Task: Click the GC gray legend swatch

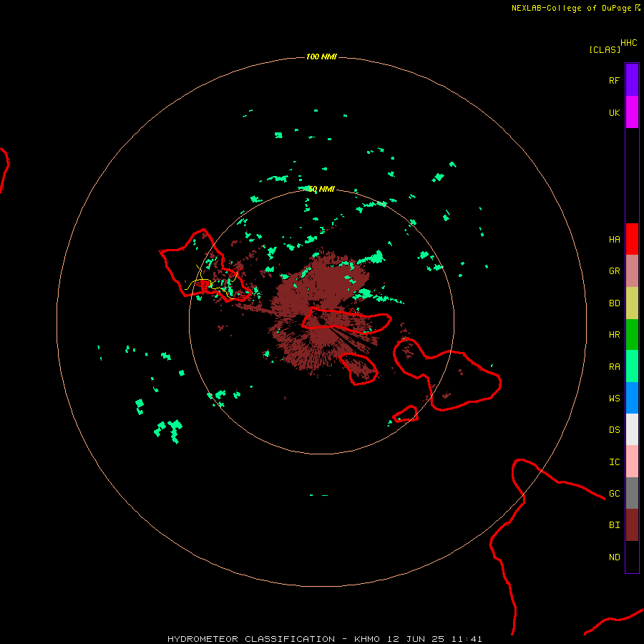Action: 632,493
